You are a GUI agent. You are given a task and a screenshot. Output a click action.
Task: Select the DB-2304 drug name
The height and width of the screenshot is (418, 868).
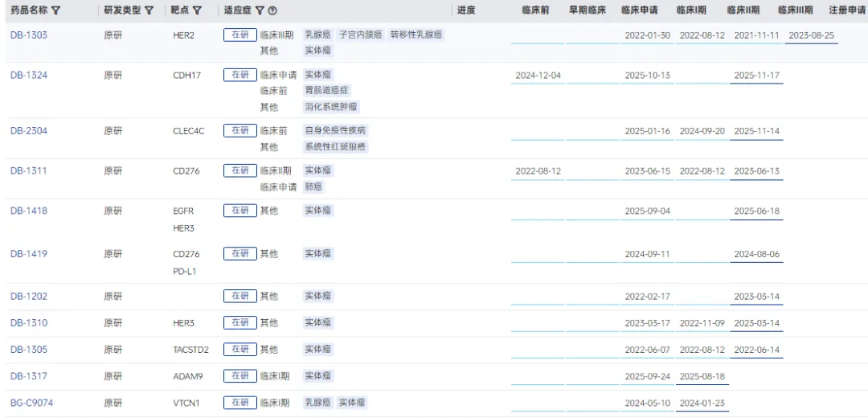click(x=28, y=131)
